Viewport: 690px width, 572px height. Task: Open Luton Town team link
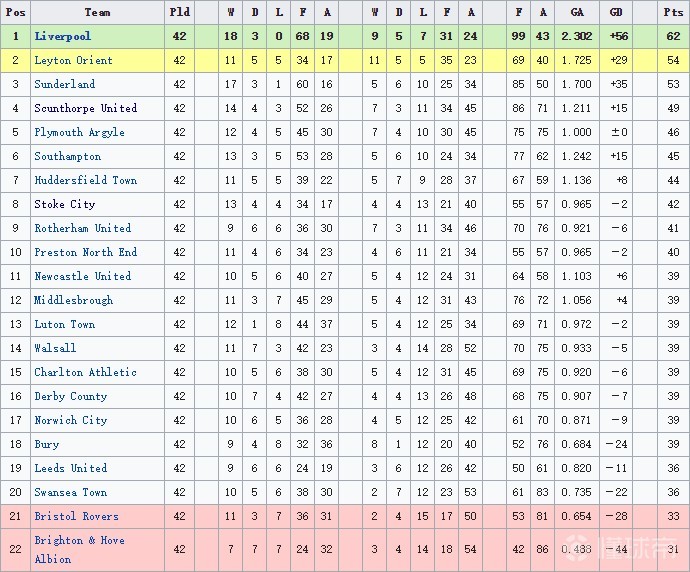click(x=64, y=324)
